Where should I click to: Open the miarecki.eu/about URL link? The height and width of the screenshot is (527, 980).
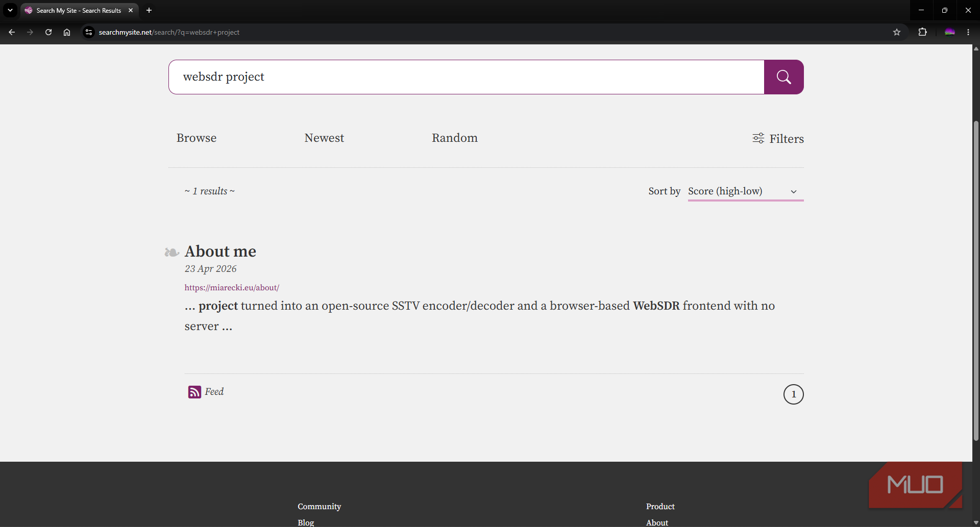232,288
